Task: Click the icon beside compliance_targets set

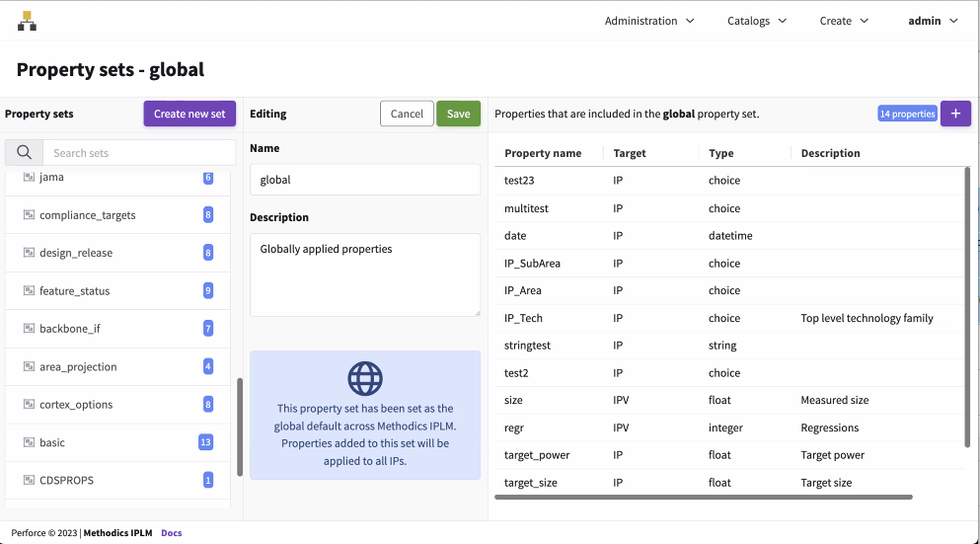Action: coord(29,215)
